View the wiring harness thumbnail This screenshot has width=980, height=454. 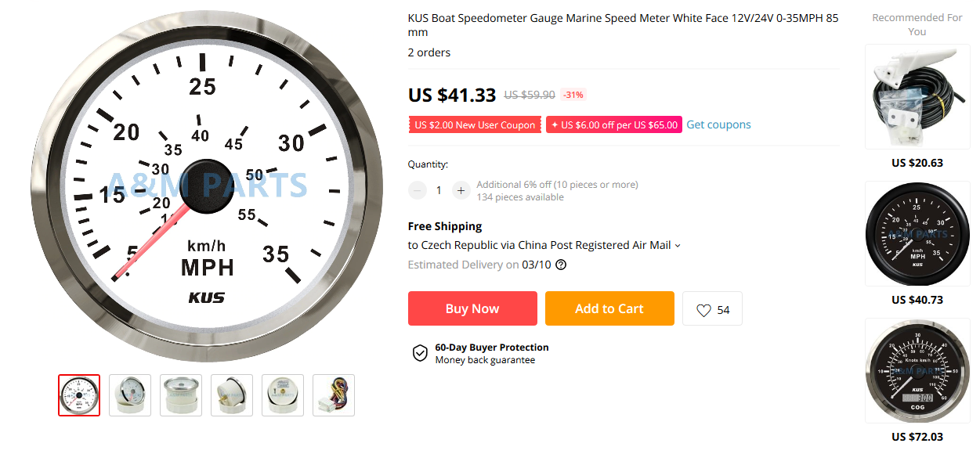(334, 395)
